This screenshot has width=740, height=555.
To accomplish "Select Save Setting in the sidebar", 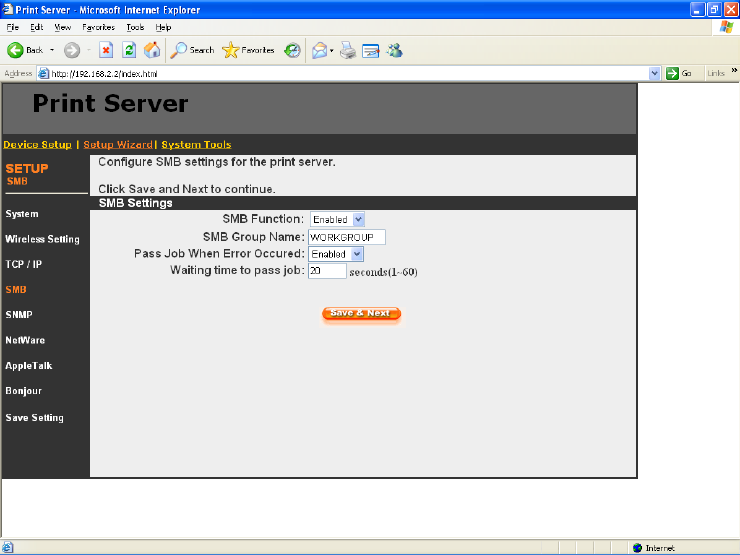I will (x=34, y=418).
